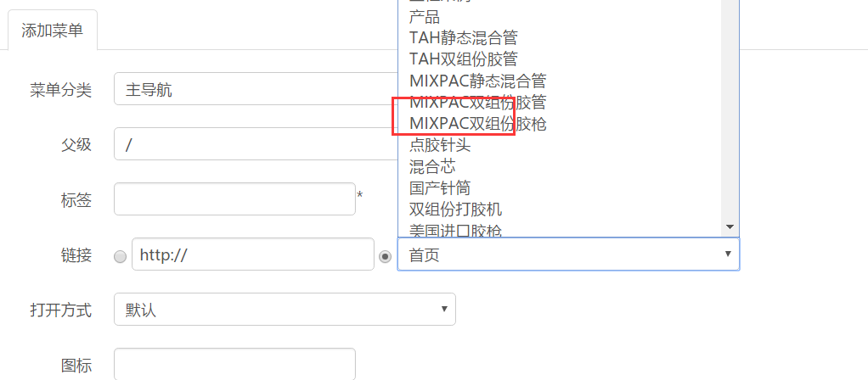The height and width of the screenshot is (380, 868).
Task: Choose MIXPAC双组份胶管 option
Action: pyautogui.click(x=559, y=103)
